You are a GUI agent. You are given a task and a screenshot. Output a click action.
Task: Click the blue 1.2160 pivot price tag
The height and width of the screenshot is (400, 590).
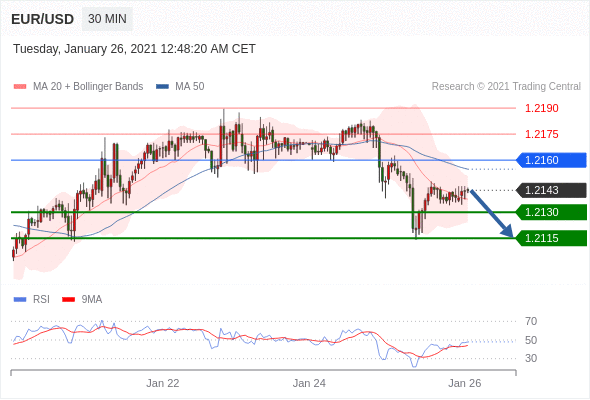(551, 160)
